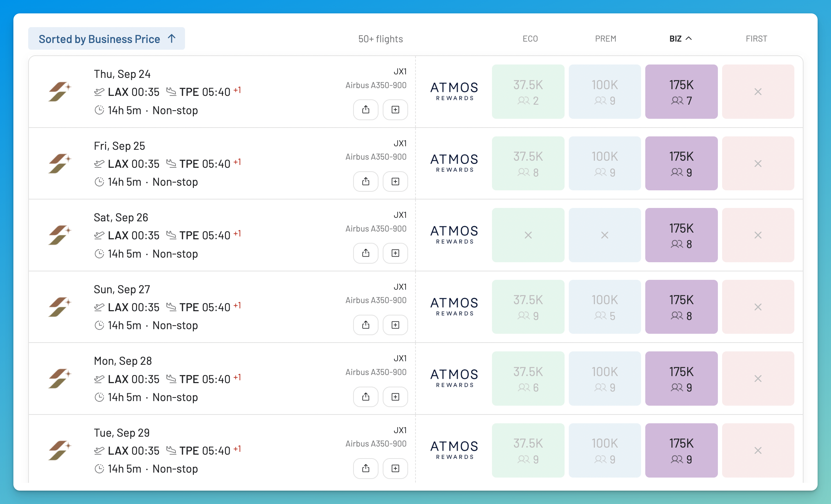This screenshot has height=504, width=831.
Task: Select 100K premium fare on Fri, Sep 25
Action: coord(605,164)
